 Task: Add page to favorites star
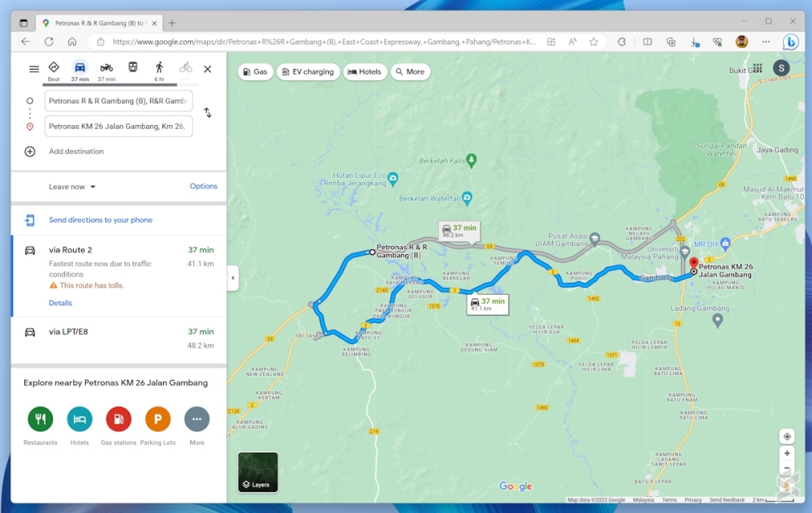pyautogui.click(x=594, y=42)
